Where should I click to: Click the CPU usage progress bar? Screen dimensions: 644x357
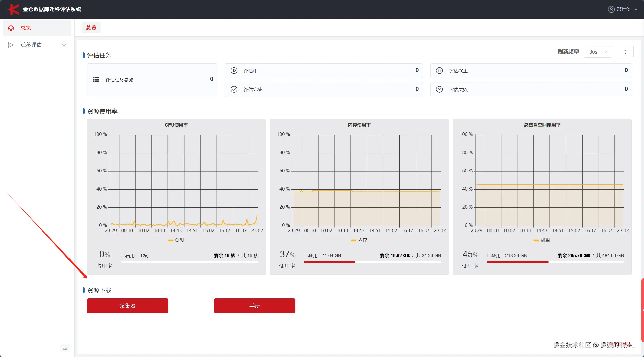click(190, 262)
